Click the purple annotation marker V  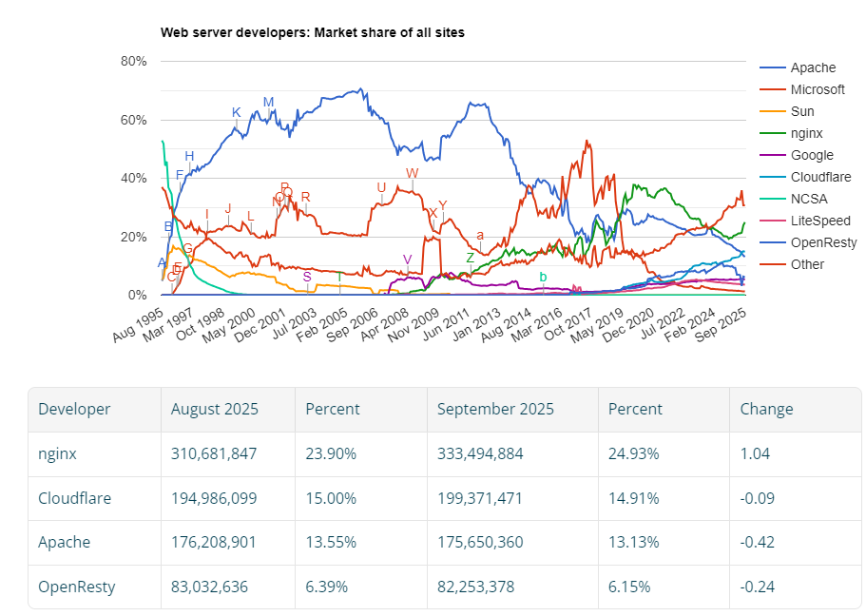[407, 260]
